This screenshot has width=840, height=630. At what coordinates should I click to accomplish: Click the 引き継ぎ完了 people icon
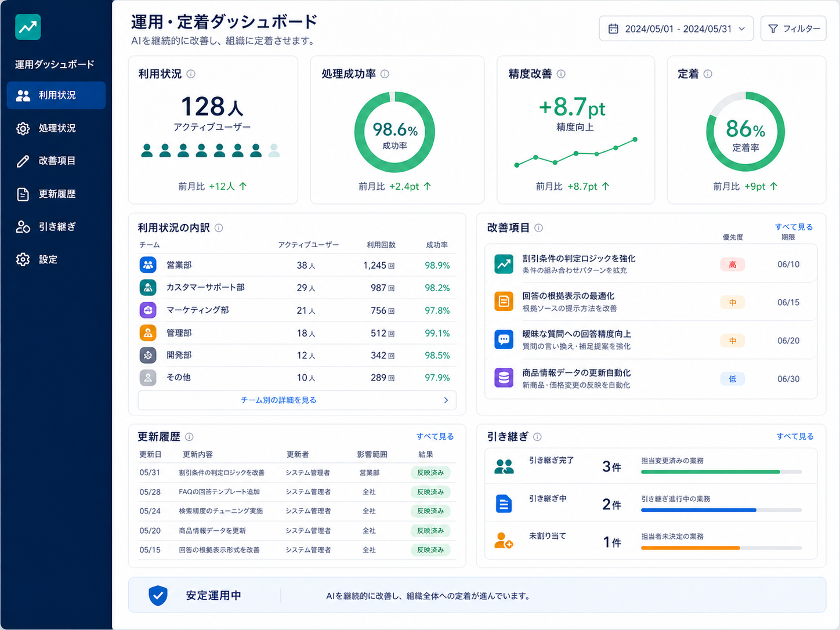504,466
